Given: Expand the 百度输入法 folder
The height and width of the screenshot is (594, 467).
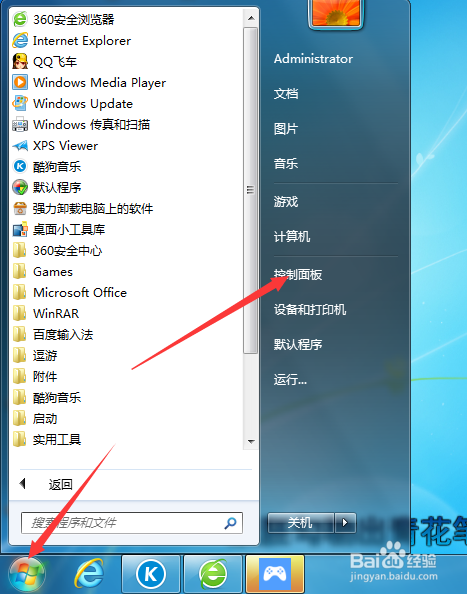Looking at the screenshot, I should pyautogui.click(x=53, y=335).
